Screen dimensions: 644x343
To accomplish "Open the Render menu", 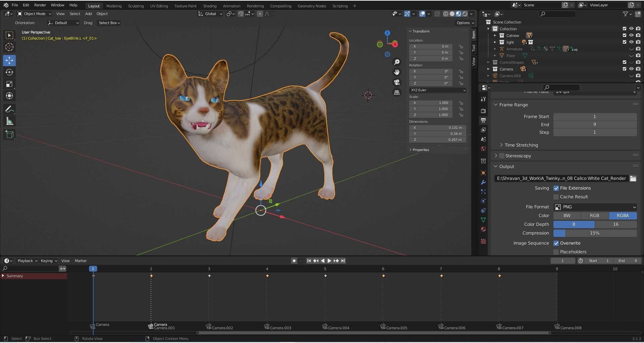I will click(40, 5).
